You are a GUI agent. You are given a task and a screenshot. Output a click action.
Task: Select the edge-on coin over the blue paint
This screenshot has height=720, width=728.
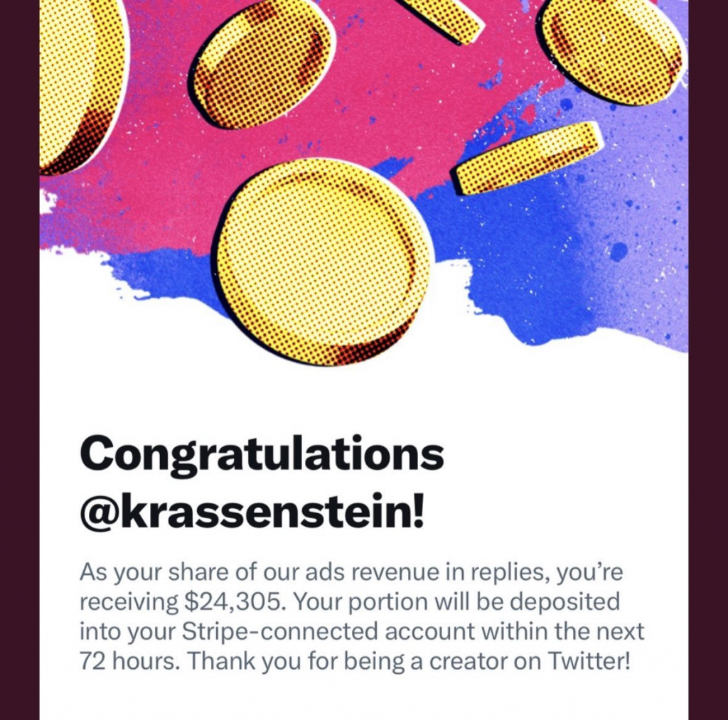pos(528,158)
